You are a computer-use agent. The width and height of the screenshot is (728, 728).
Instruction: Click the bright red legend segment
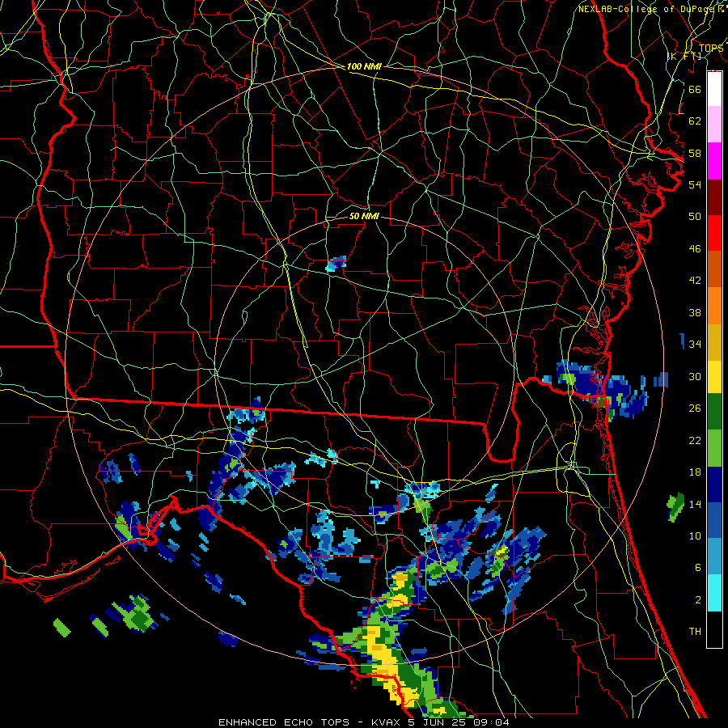click(714, 233)
